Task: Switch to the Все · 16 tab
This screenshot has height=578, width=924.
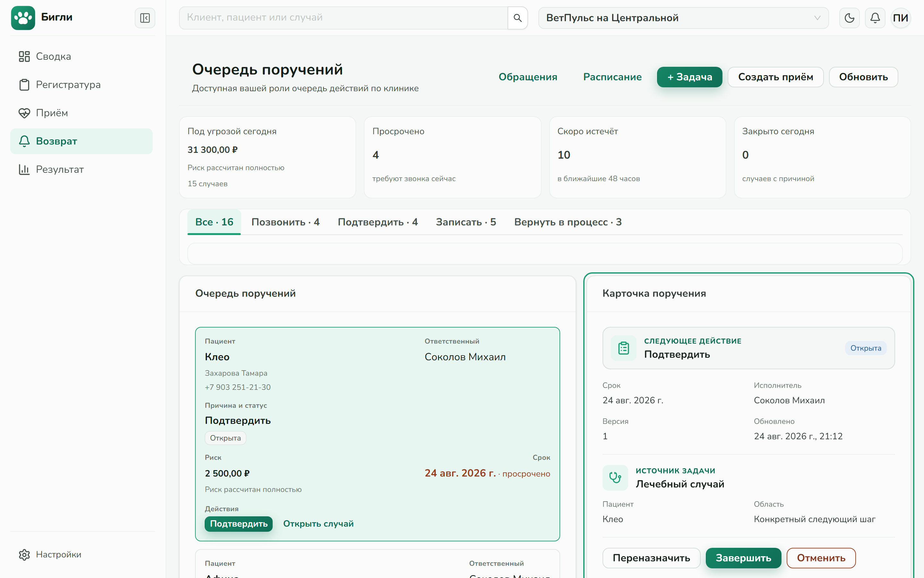Action: [x=214, y=222]
